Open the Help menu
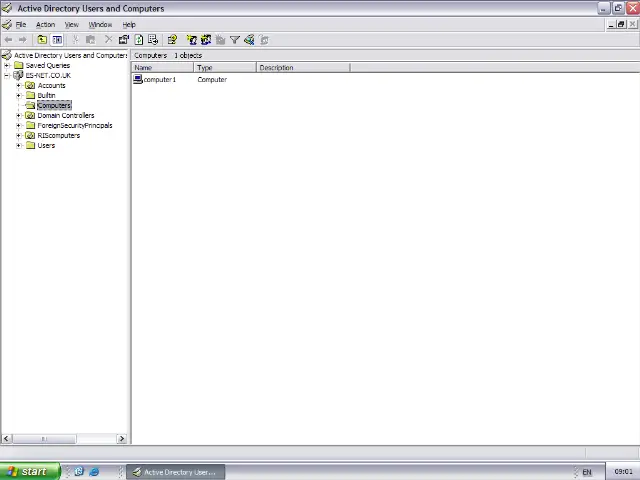 pyautogui.click(x=129, y=24)
